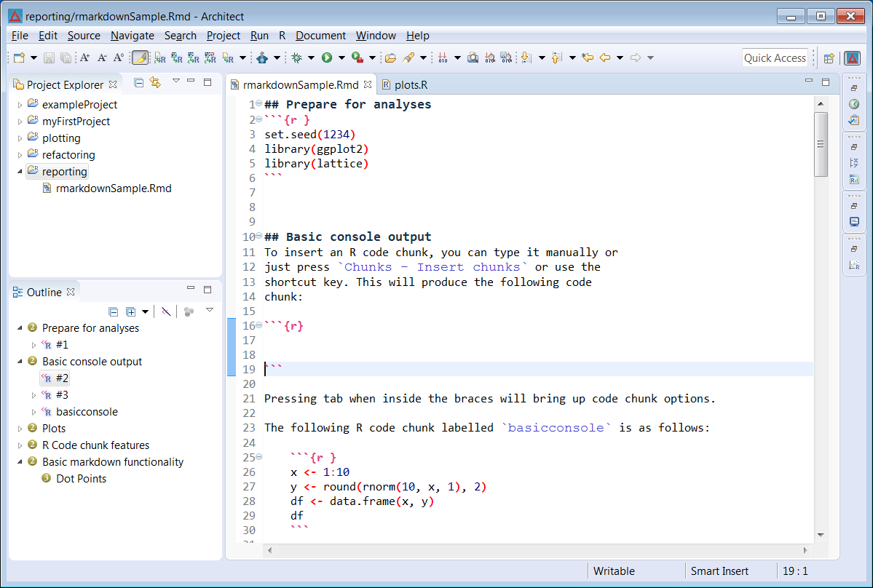
Task: Select Dot Points in the Outline
Action: tap(82, 479)
